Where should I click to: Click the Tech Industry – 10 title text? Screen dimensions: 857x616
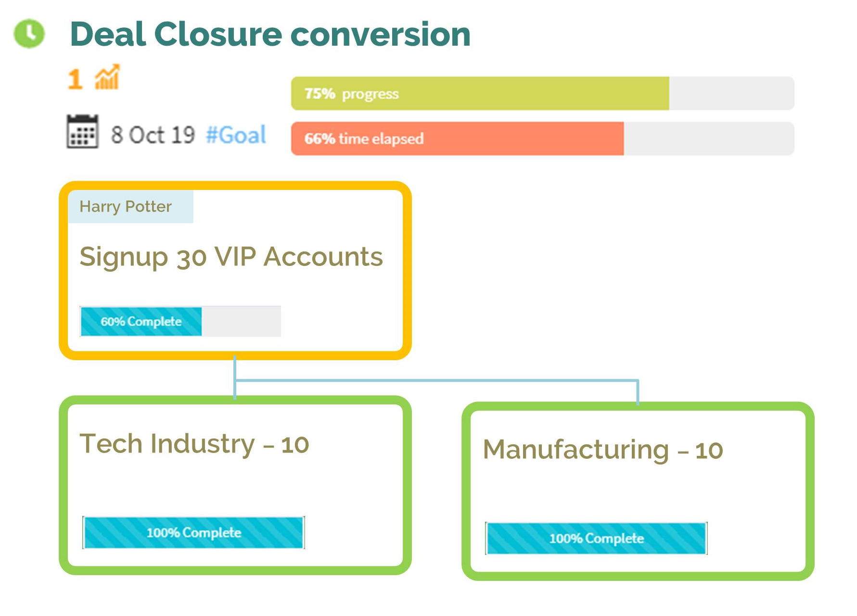pyautogui.click(x=194, y=443)
